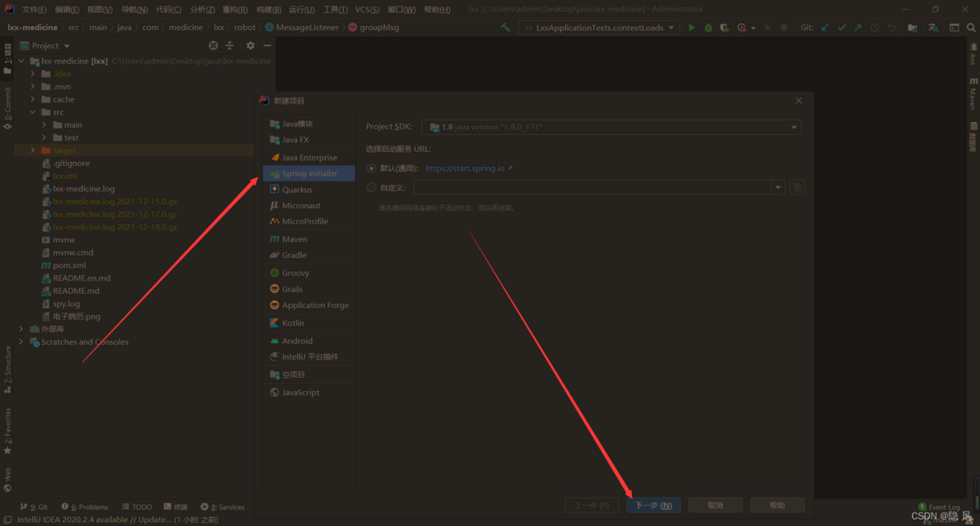Expand the .idea folder
Screen dimensions: 980x526
pos(33,74)
